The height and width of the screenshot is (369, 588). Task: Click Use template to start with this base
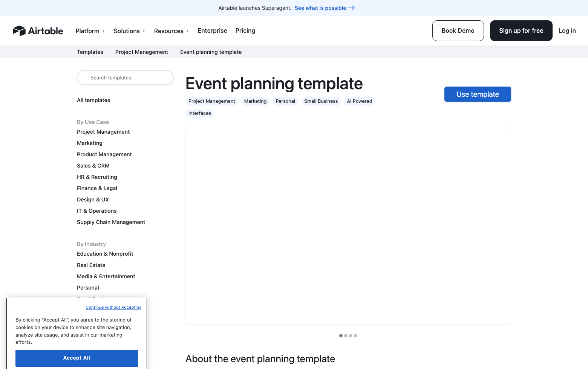tap(478, 94)
